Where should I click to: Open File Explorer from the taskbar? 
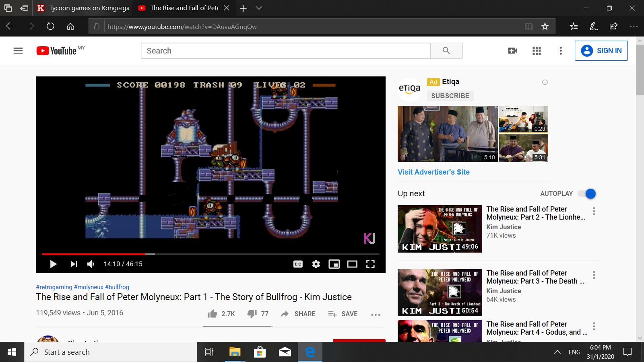coord(235,352)
